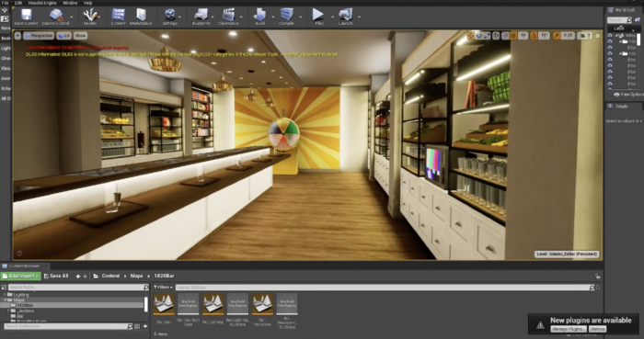The image size is (644, 339).
Task: Click the collection view options icon
Action: (137, 326)
